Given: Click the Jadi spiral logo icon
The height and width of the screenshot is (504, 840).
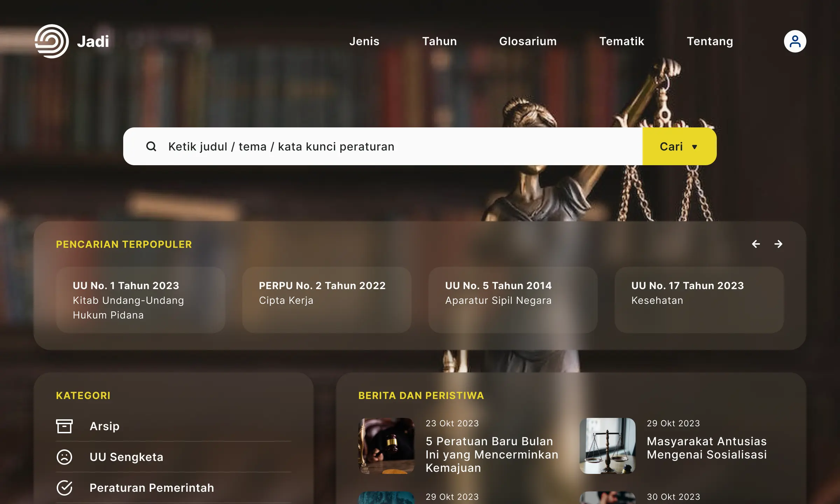Looking at the screenshot, I should point(52,41).
